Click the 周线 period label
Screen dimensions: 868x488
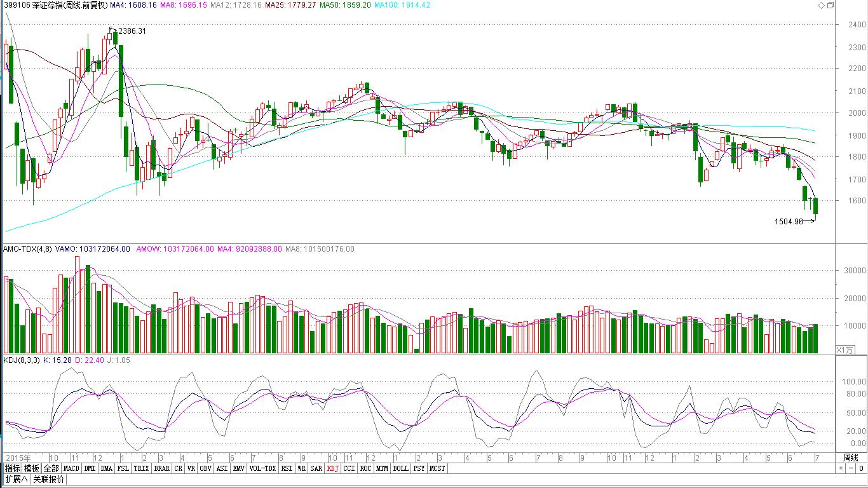(850, 457)
